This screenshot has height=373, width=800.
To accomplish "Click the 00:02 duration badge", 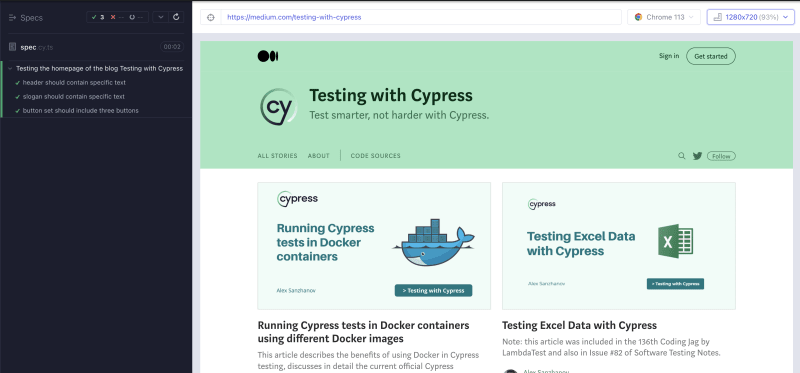I will click(x=172, y=47).
